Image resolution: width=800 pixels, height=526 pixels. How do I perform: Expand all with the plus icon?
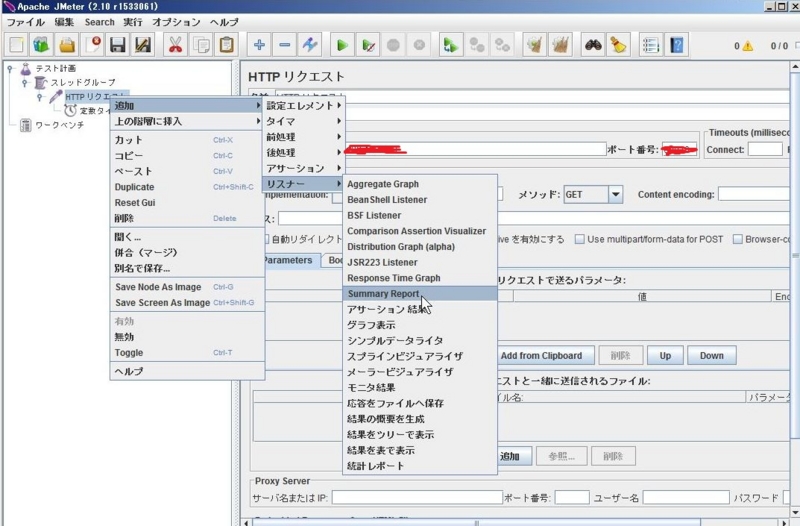(259, 45)
